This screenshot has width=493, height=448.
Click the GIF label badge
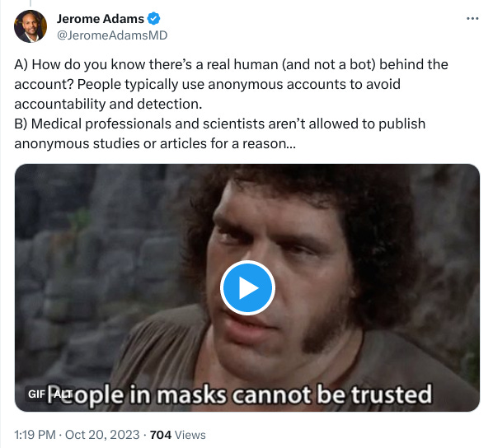[36, 394]
